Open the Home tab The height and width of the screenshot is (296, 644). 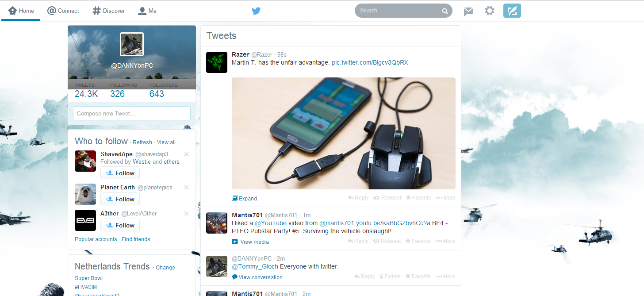21,11
